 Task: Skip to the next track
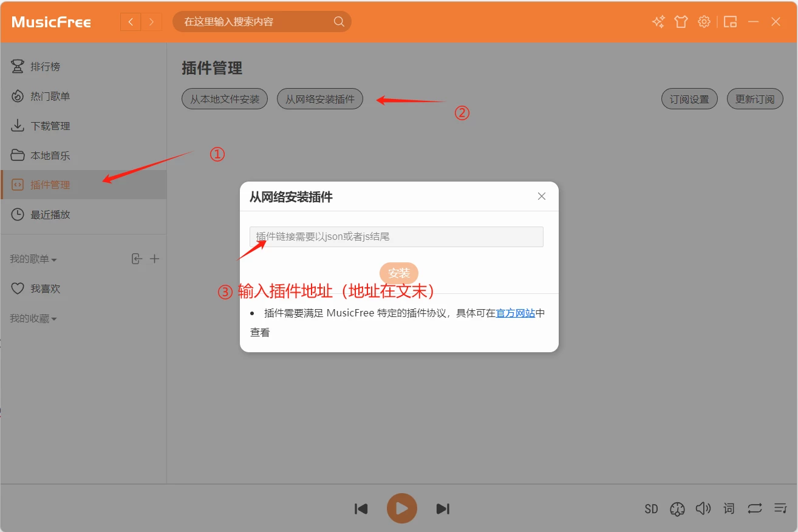tap(443, 509)
